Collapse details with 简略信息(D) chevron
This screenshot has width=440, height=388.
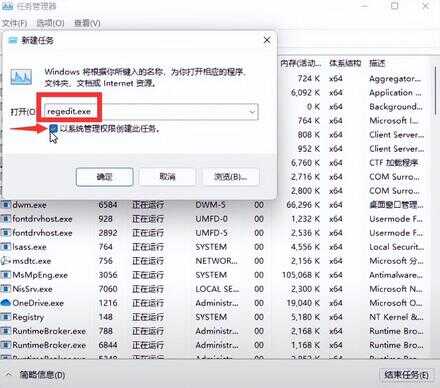click(x=9, y=375)
